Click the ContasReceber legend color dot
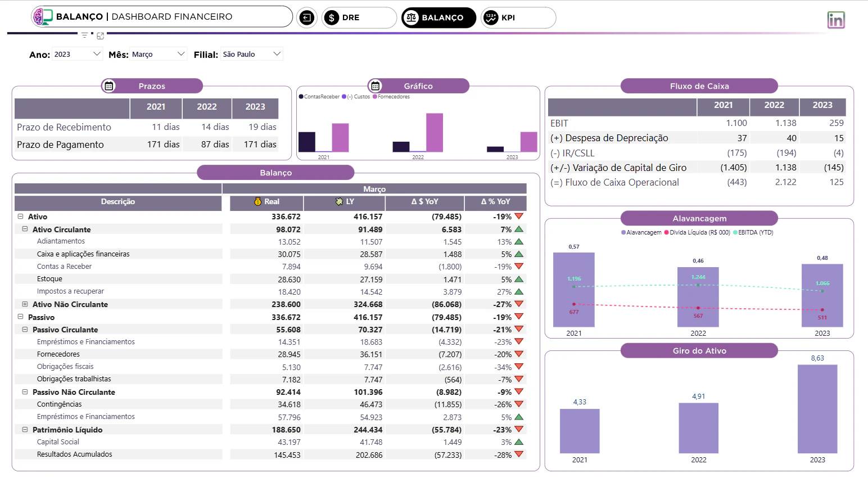This screenshot has height=482, width=868. (x=301, y=97)
